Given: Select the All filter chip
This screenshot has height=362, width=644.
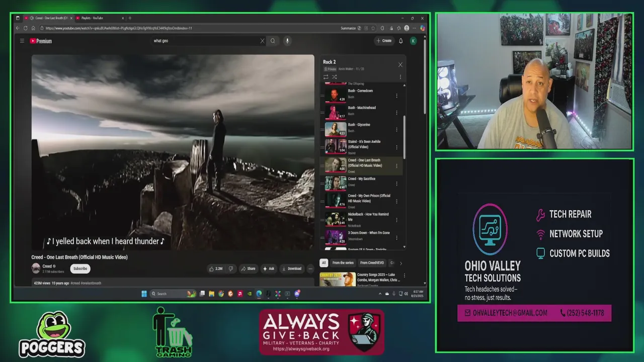Looking at the screenshot, I should (x=324, y=263).
